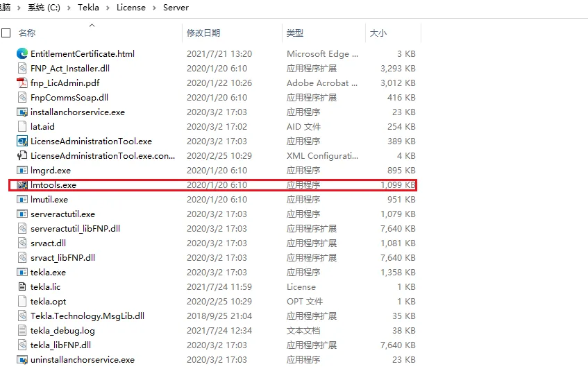Screen dimensions: 588x387
Task: Select file name tekla.lic
Action: point(45,287)
